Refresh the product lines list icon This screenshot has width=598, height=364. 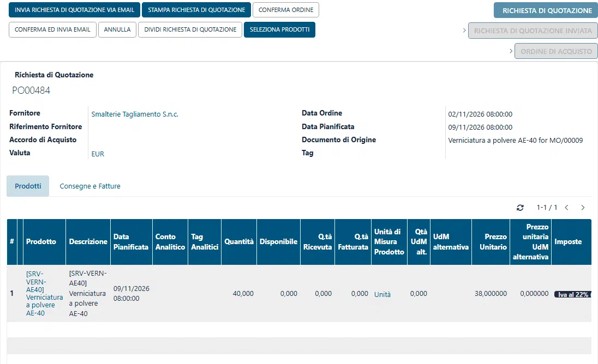click(520, 208)
